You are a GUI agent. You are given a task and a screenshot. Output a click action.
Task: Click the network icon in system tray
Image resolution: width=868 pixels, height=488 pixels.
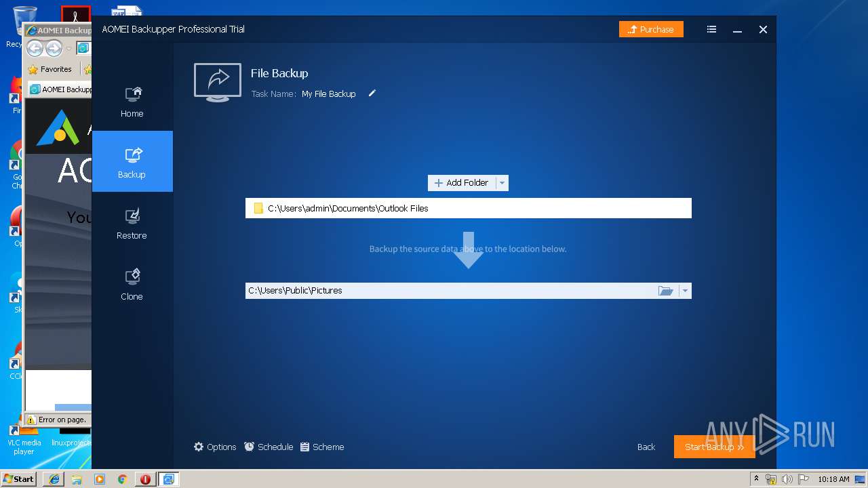point(771,479)
